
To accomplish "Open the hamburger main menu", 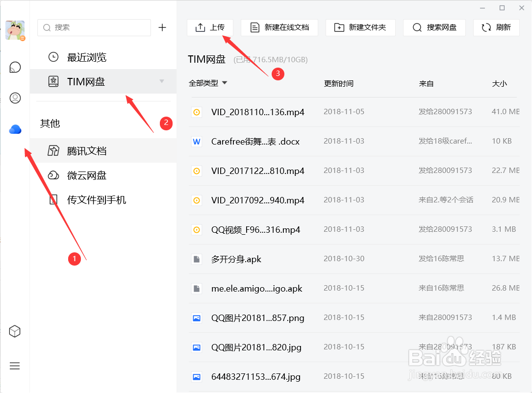I will [x=15, y=366].
